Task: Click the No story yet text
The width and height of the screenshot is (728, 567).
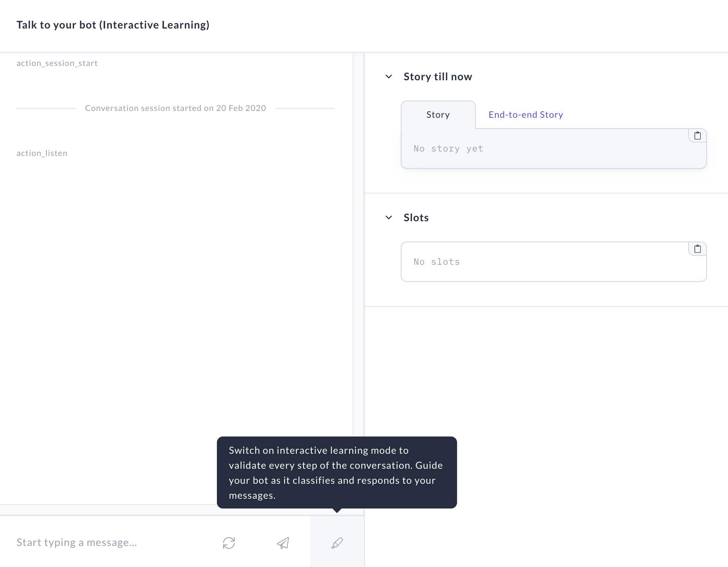Action: [448, 148]
